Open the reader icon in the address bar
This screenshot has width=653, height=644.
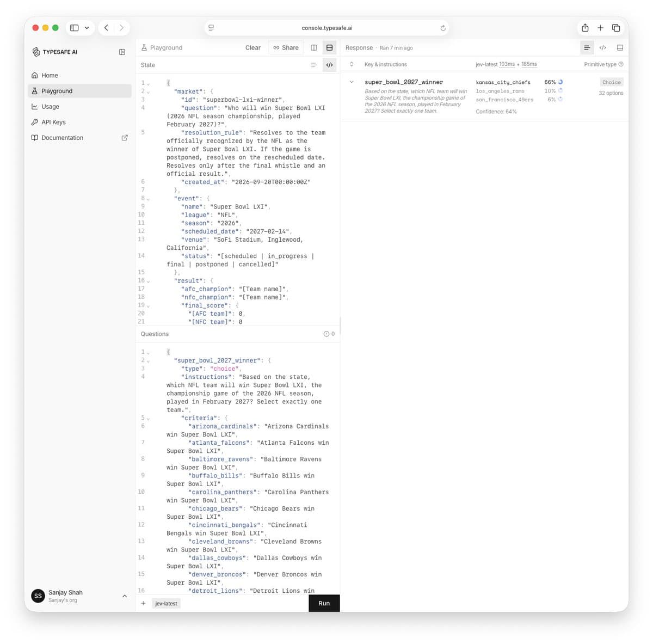211,28
